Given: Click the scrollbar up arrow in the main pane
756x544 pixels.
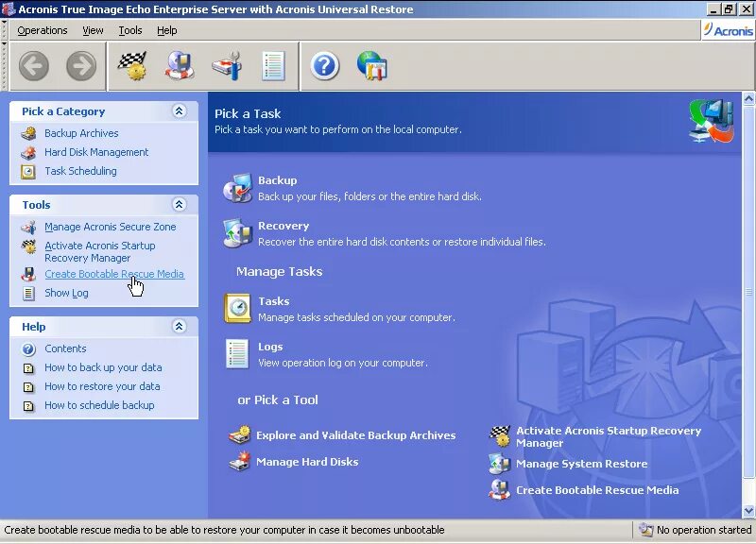Looking at the screenshot, I should [748, 99].
